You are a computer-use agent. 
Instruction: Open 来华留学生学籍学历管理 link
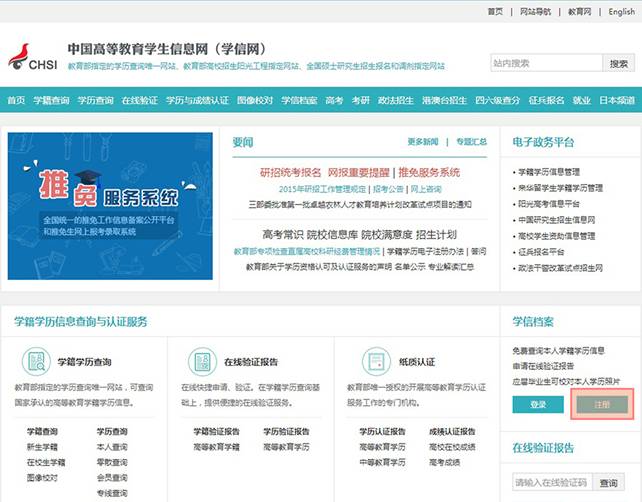[x=561, y=188]
